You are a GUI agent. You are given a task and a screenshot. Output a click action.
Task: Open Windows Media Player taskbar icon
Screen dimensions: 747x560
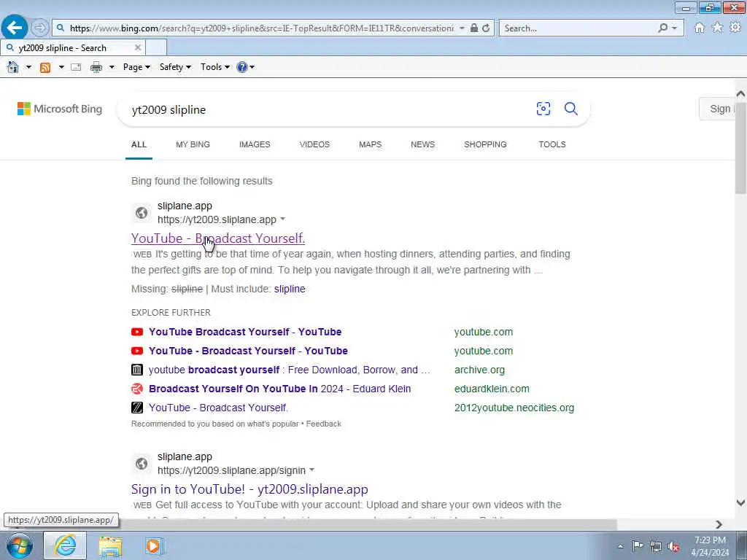[x=153, y=546]
